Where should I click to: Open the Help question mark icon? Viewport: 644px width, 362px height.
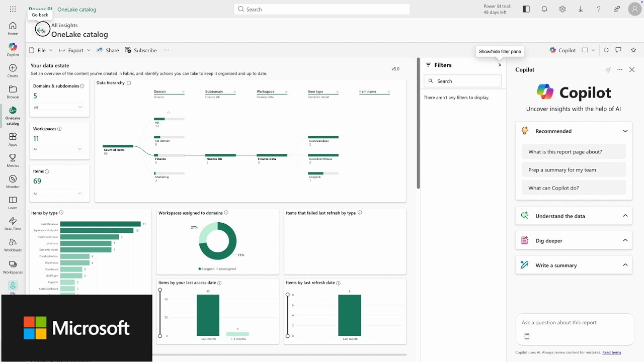(599, 9)
